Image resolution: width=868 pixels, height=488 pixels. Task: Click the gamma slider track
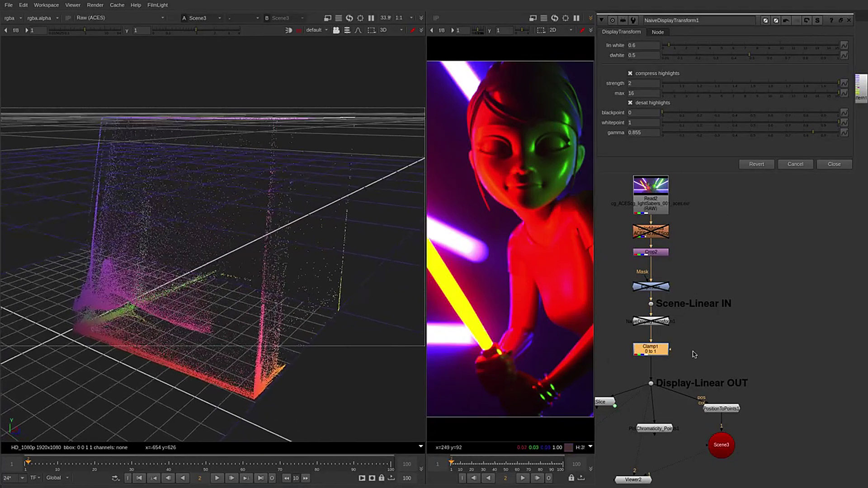750,132
